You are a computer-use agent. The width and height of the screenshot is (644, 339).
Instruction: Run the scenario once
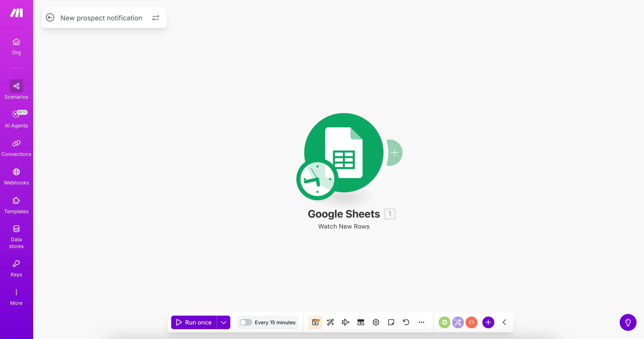194,322
